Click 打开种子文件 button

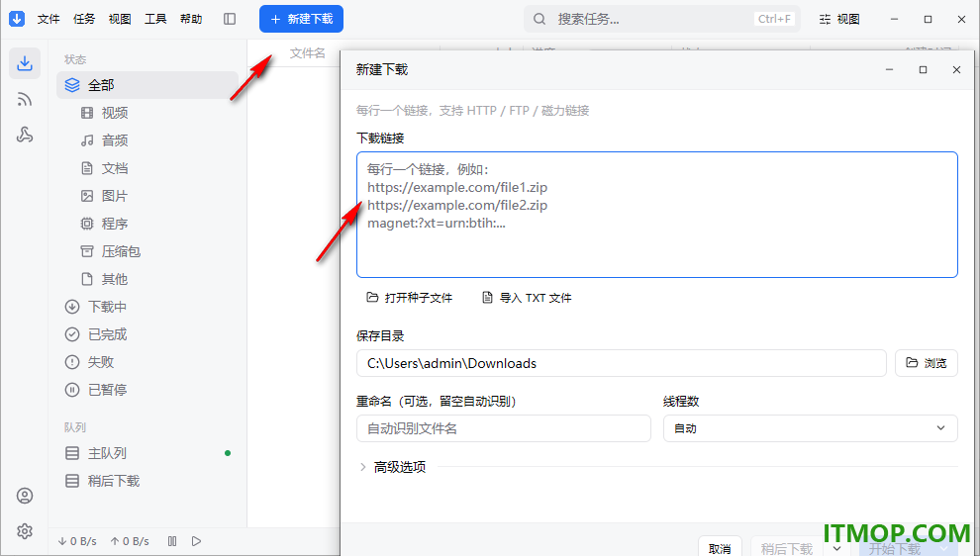[x=410, y=298]
